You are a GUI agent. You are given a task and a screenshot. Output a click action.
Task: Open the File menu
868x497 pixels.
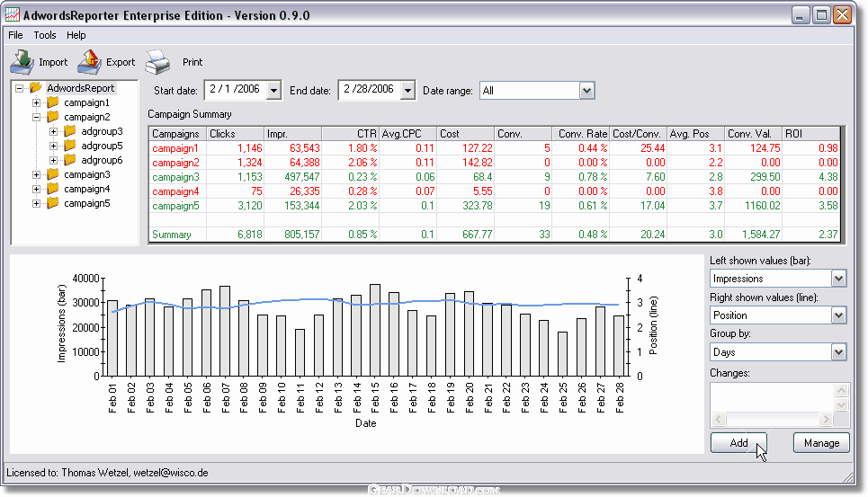15,35
